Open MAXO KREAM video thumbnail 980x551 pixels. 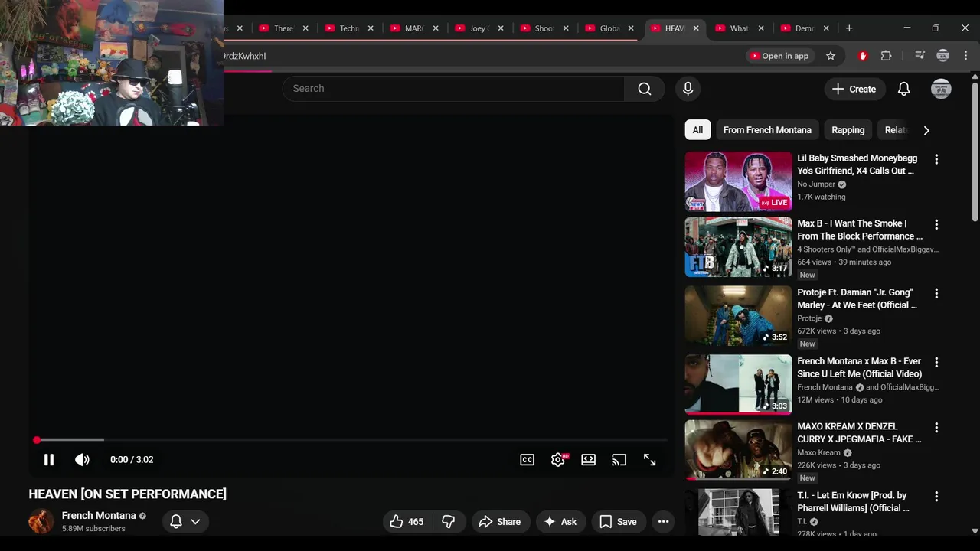[738, 449]
